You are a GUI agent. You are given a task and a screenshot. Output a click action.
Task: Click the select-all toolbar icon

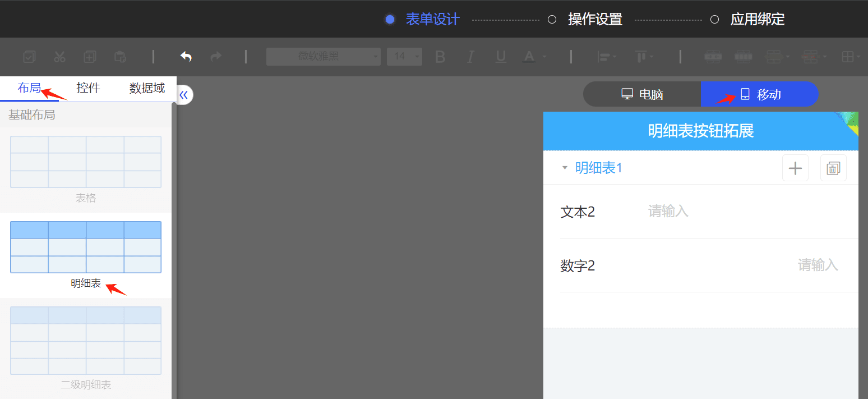(x=29, y=57)
